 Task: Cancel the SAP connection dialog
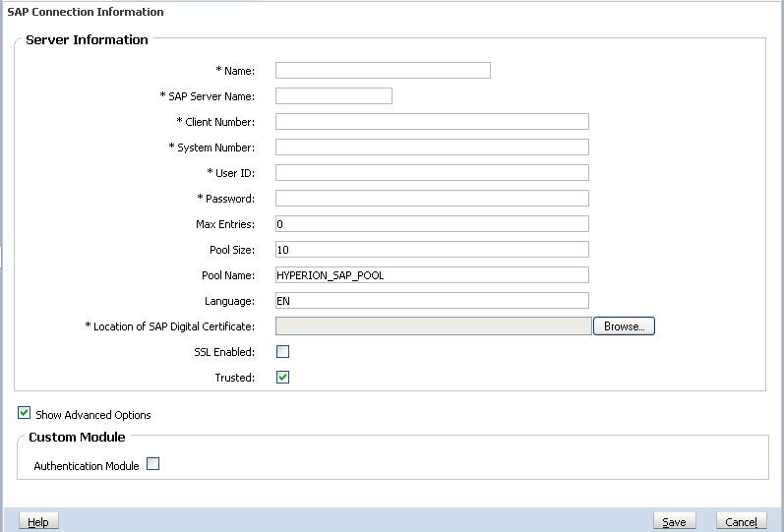pyautogui.click(x=741, y=522)
